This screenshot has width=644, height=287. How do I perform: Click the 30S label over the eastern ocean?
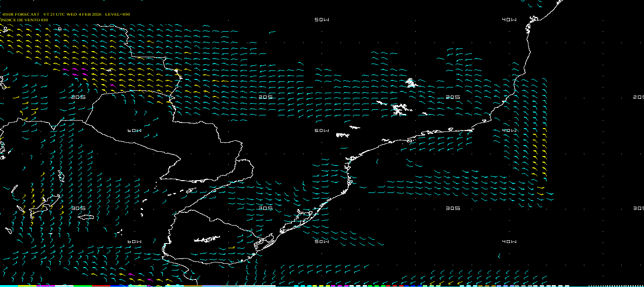coord(453,208)
